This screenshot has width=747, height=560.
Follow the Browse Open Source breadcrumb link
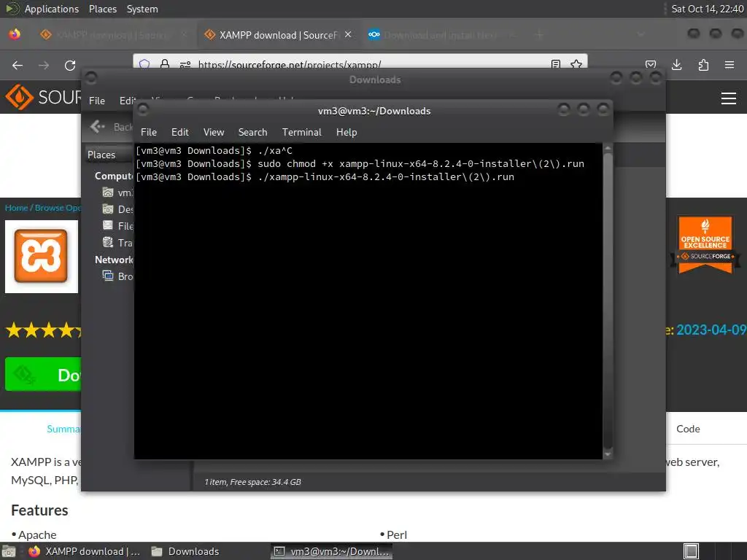[x=58, y=208]
